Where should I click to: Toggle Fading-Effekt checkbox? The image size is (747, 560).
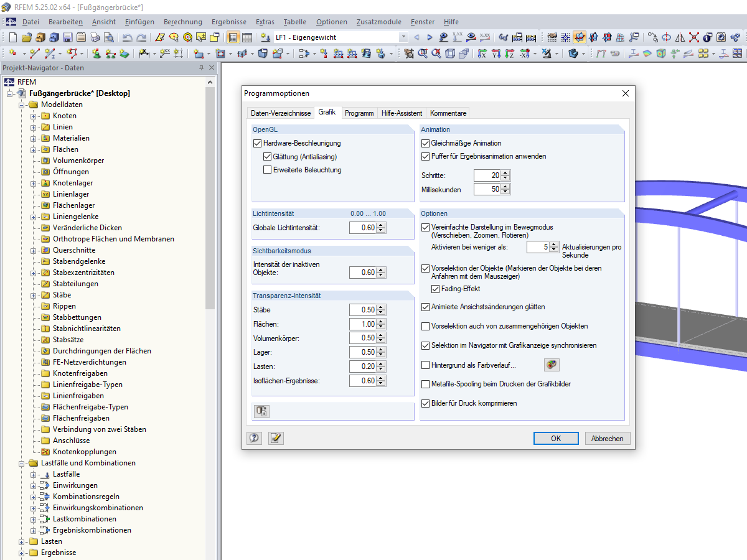click(x=436, y=289)
